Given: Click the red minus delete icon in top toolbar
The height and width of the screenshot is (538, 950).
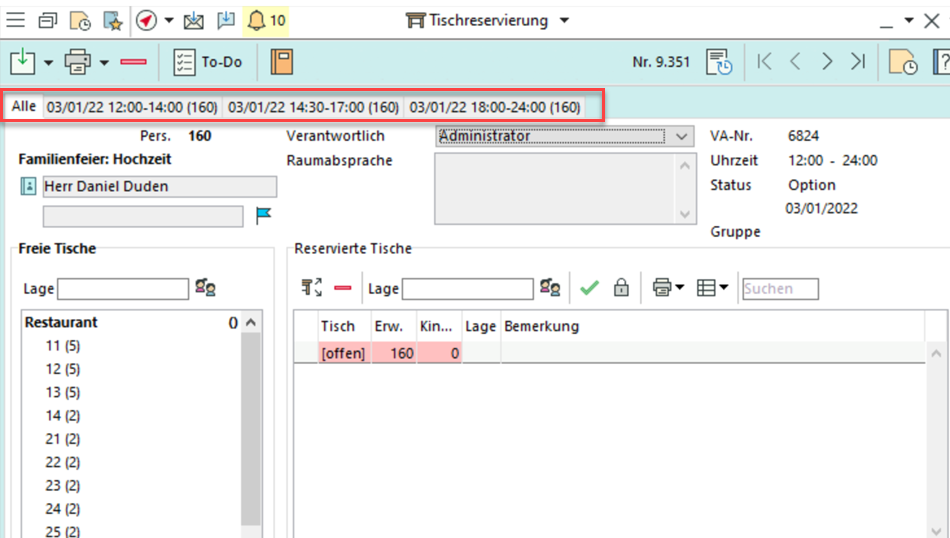Looking at the screenshot, I should click(x=133, y=62).
